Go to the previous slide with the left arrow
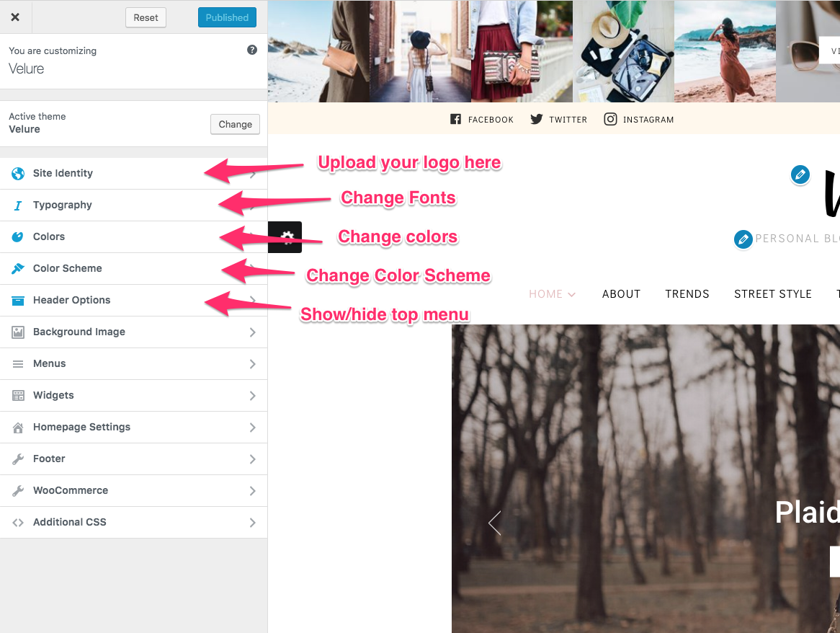The image size is (840, 633). click(x=495, y=523)
